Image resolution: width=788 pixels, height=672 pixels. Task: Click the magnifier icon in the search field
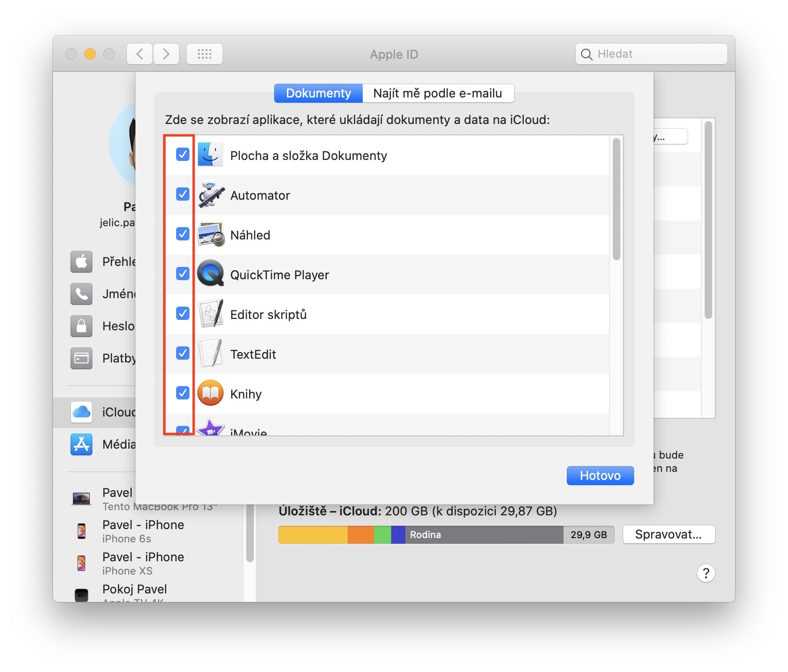[586, 54]
